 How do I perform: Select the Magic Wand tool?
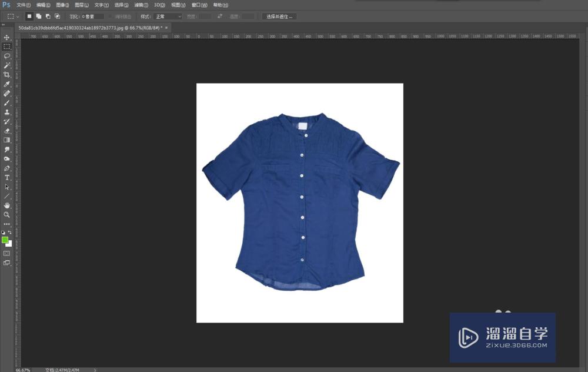point(7,65)
